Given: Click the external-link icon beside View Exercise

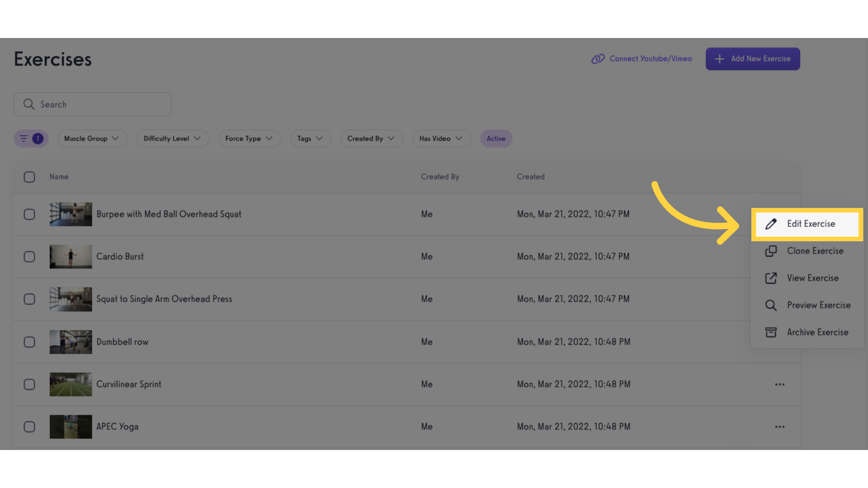Looking at the screenshot, I should pyautogui.click(x=771, y=278).
